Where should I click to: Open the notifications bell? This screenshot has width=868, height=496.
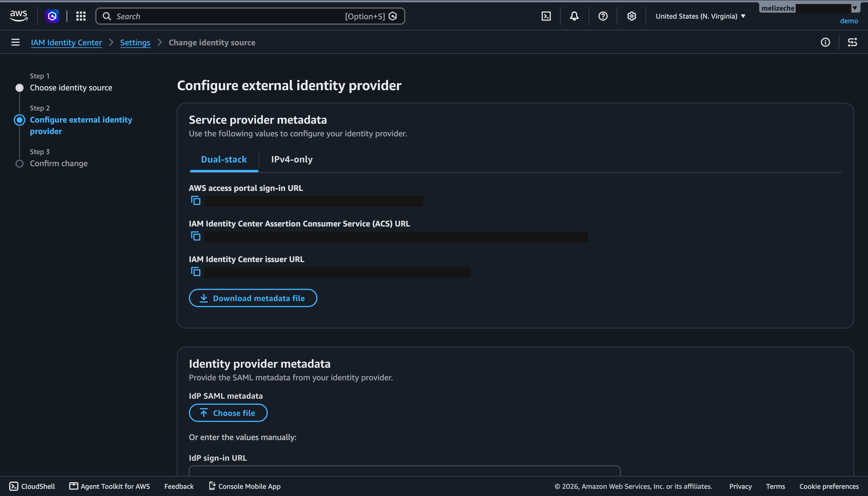coord(574,16)
